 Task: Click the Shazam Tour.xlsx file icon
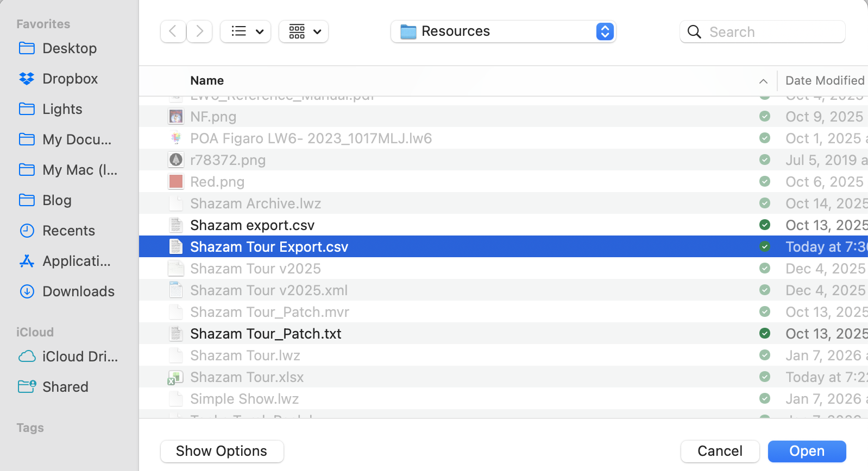175,377
